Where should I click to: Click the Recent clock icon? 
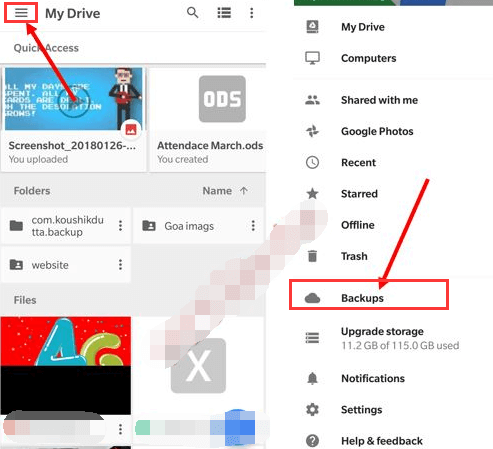312,162
